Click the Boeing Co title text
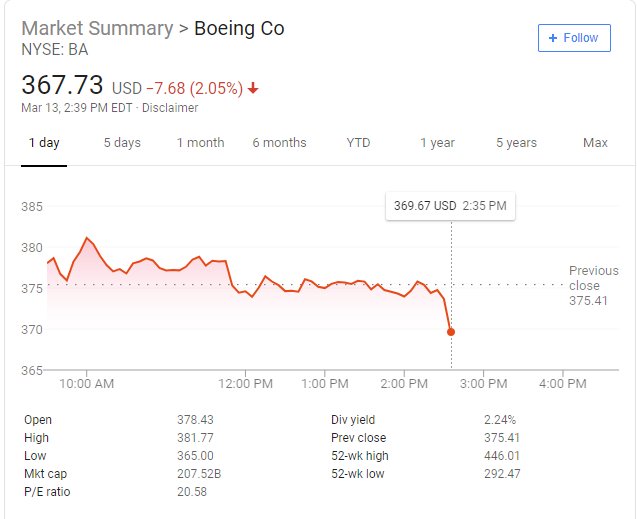 pos(239,28)
